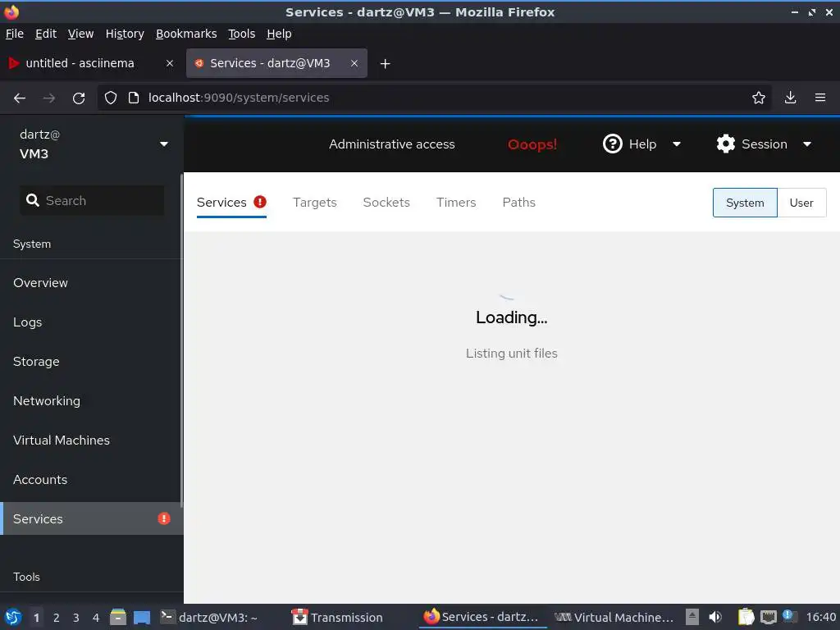
Task: Open the File menu
Action: 15,34
